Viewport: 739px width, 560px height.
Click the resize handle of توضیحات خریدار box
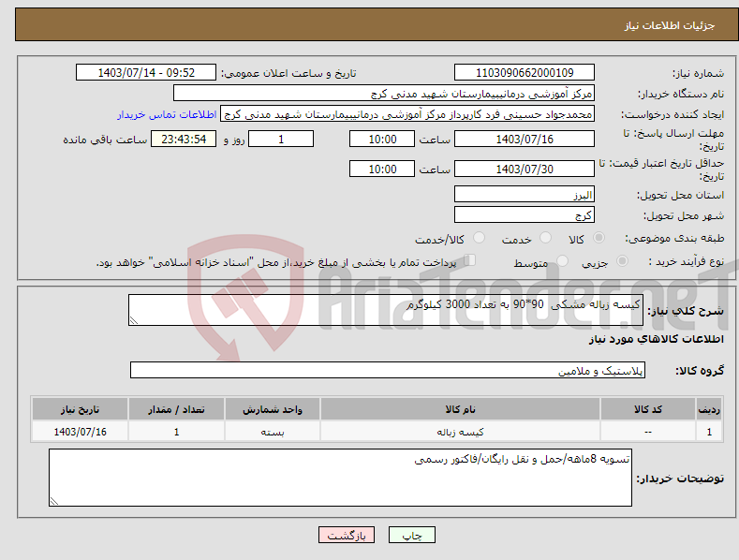(x=54, y=502)
